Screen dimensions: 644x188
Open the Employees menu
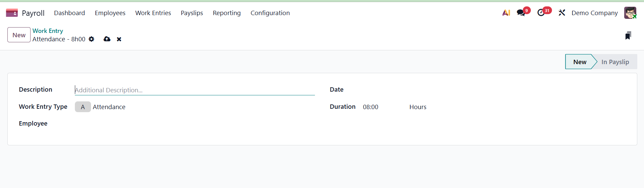[110, 13]
